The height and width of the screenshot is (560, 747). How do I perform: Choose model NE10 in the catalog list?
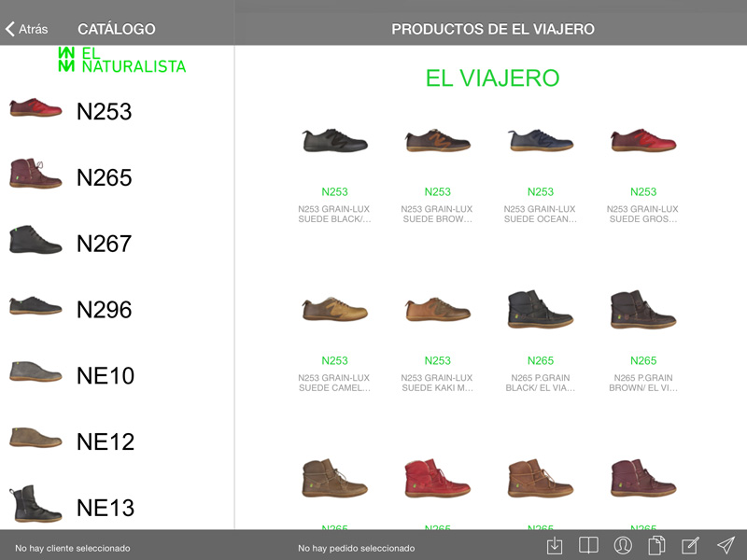(x=106, y=376)
